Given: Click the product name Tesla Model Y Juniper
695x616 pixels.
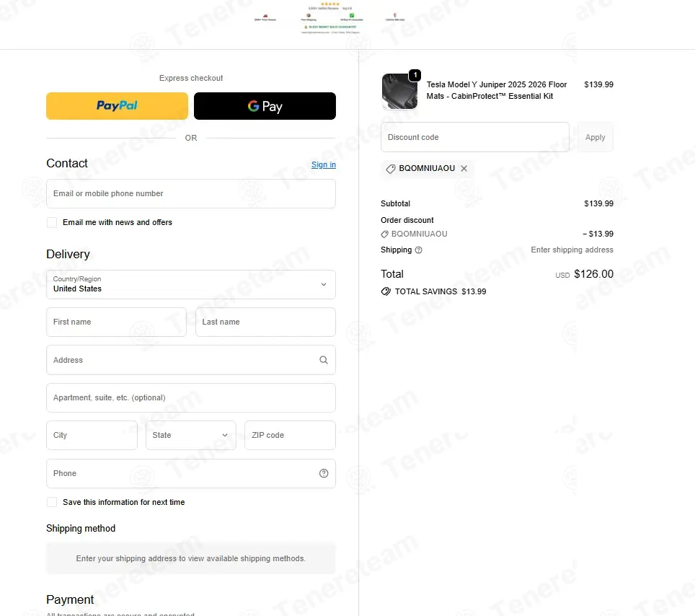Looking at the screenshot, I should pos(497,90).
